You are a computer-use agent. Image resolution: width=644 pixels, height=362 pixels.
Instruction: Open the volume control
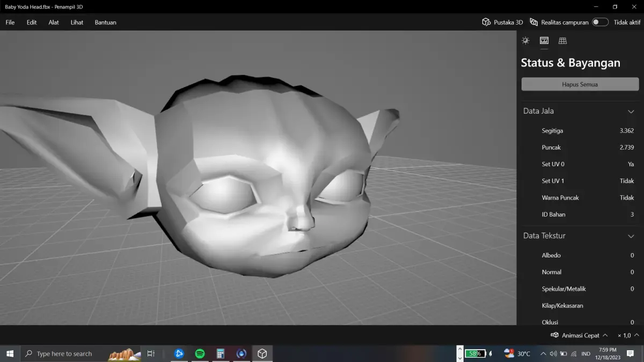553,353
